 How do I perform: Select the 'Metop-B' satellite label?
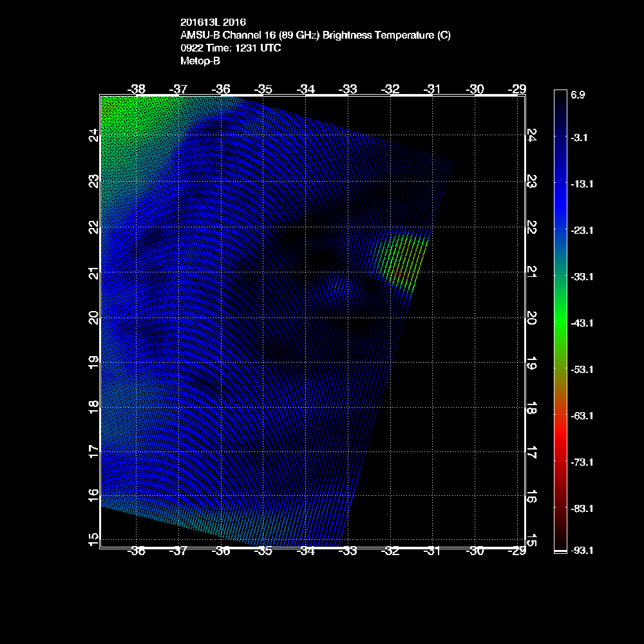tap(200, 61)
